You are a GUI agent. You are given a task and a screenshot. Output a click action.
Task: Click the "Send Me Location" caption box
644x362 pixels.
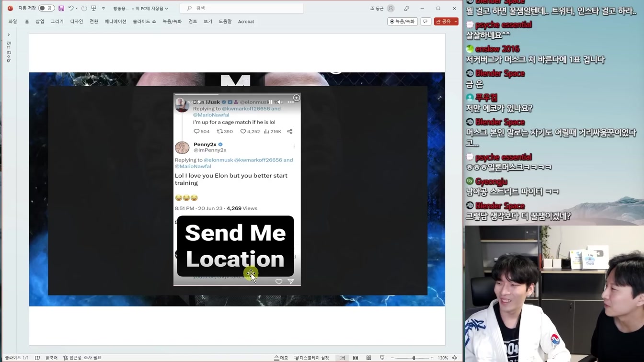(x=235, y=246)
